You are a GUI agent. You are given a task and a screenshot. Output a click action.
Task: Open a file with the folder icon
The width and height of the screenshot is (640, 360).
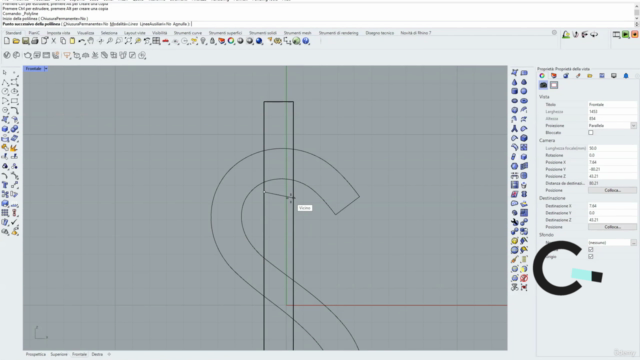(x=16, y=41)
